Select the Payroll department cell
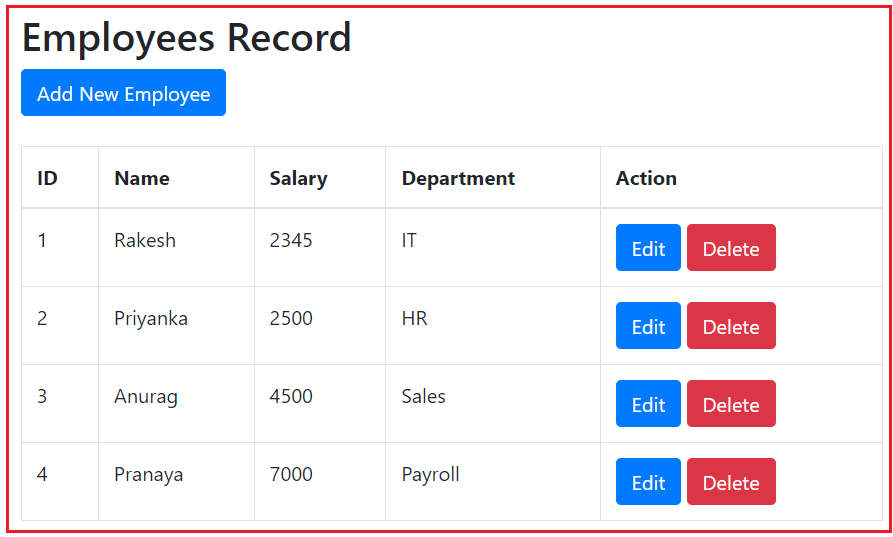893x537 pixels. coord(430,474)
